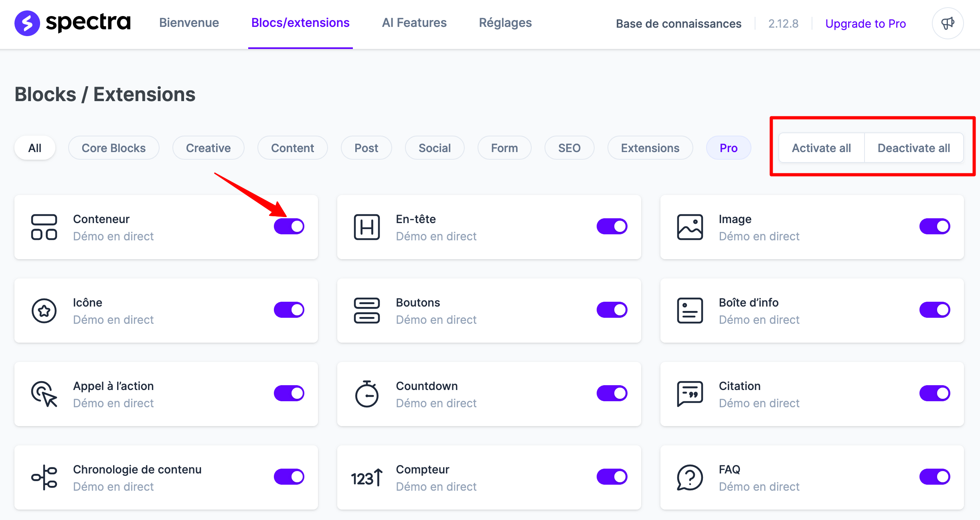Filter blocks by the Pro category
The image size is (980, 520).
728,148
